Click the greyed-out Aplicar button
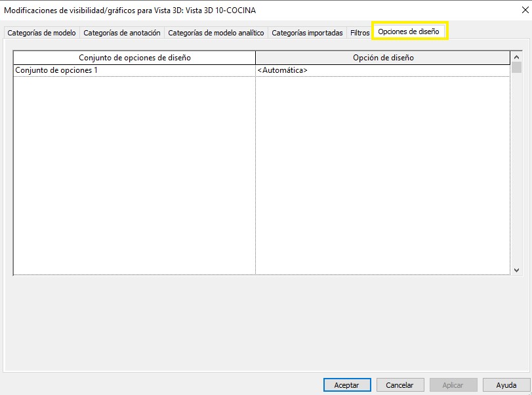 tap(453, 385)
